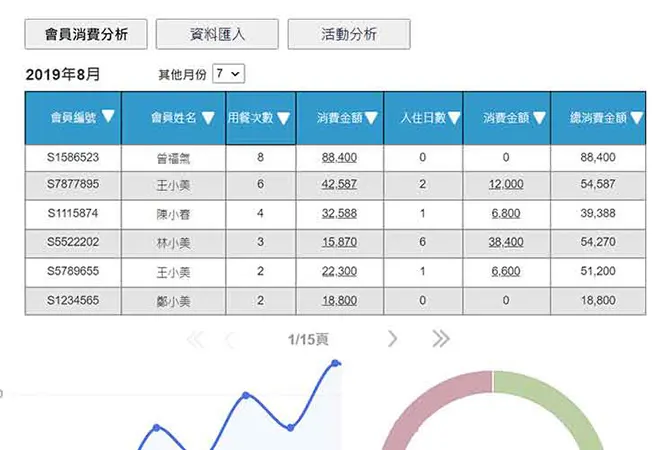Click total amount 54,587

(598, 184)
